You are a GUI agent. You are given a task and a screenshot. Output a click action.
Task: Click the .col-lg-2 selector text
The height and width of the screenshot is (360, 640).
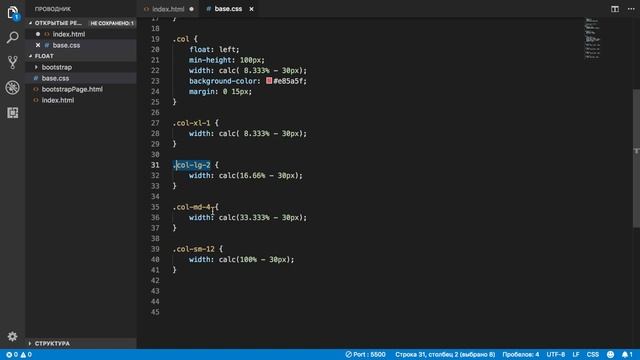pyautogui.click(x=191, y=165)
